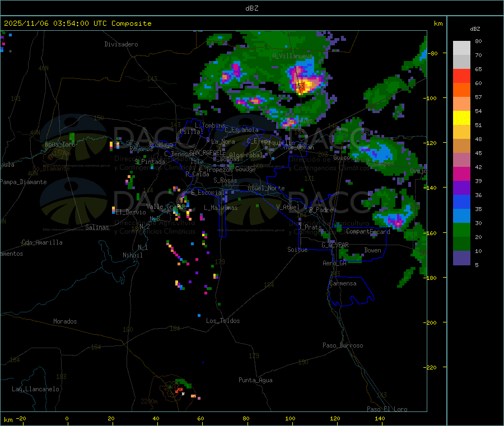Click the Los_Toldos label
This screenshot has height=426, width=504.
223,321
